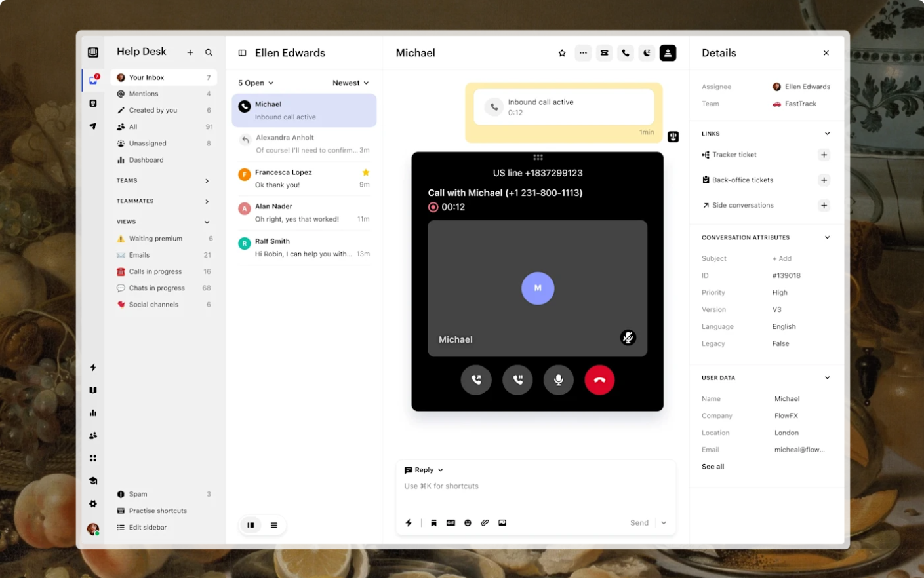Click the reply message text field
Viewport: 924px width, 578px height.
point(534,486)
